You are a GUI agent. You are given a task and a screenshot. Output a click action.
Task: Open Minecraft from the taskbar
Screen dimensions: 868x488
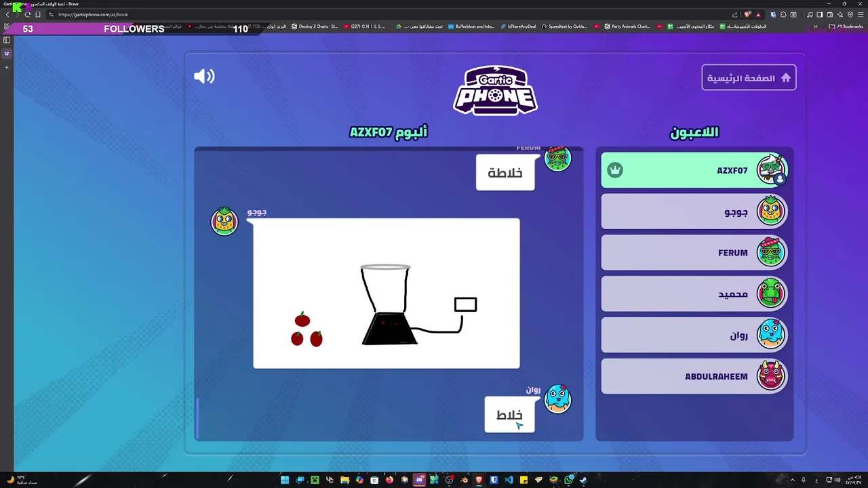coord(315,480)
